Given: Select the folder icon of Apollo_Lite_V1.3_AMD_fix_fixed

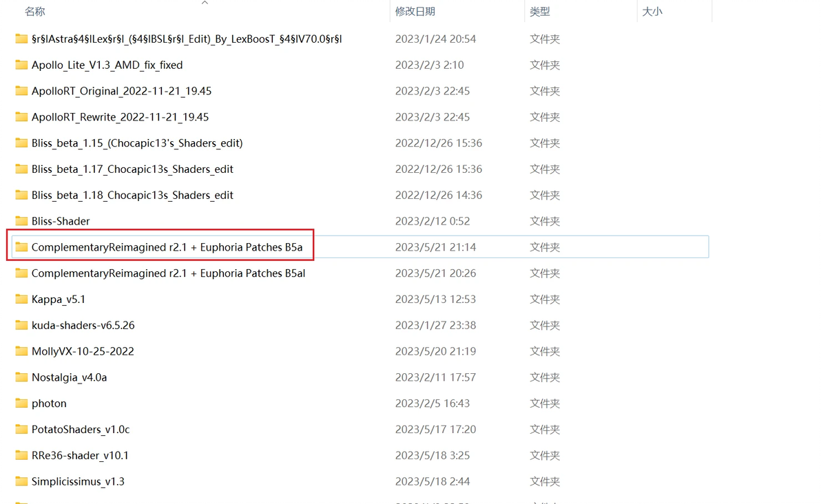Looking at the screenshot, I should click(x=21, y=65).
